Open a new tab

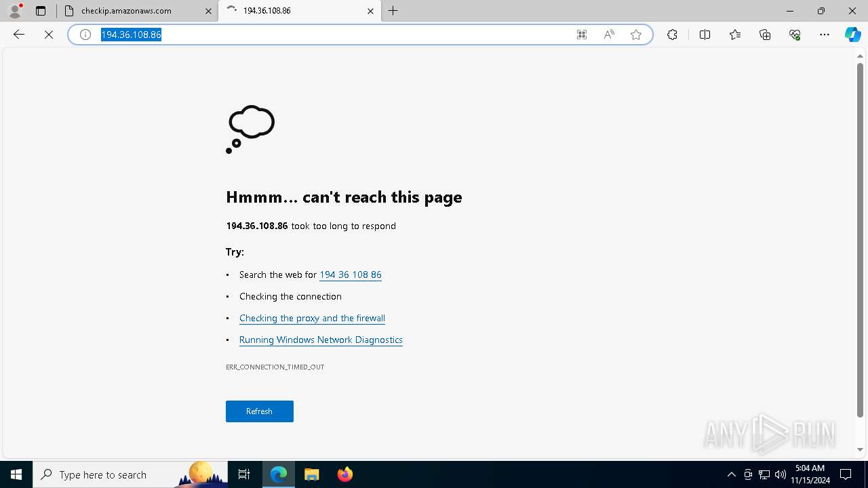pos(393,11)
